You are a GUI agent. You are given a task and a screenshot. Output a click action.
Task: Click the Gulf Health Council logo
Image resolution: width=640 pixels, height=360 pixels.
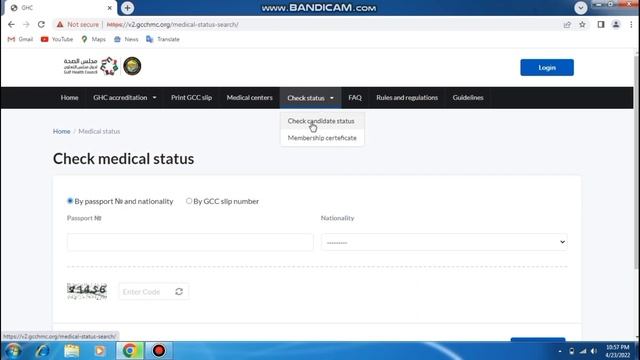[91, 66]
